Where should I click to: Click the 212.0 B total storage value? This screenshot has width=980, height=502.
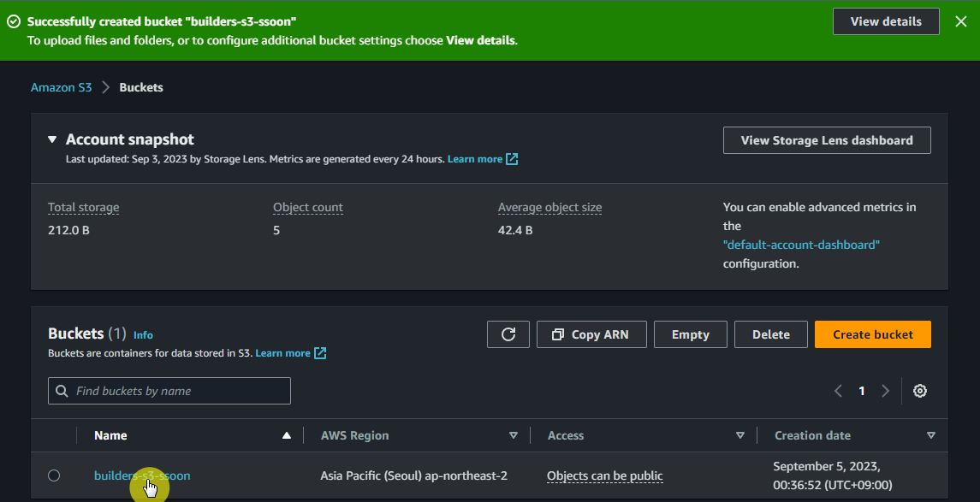click(68, 230)
